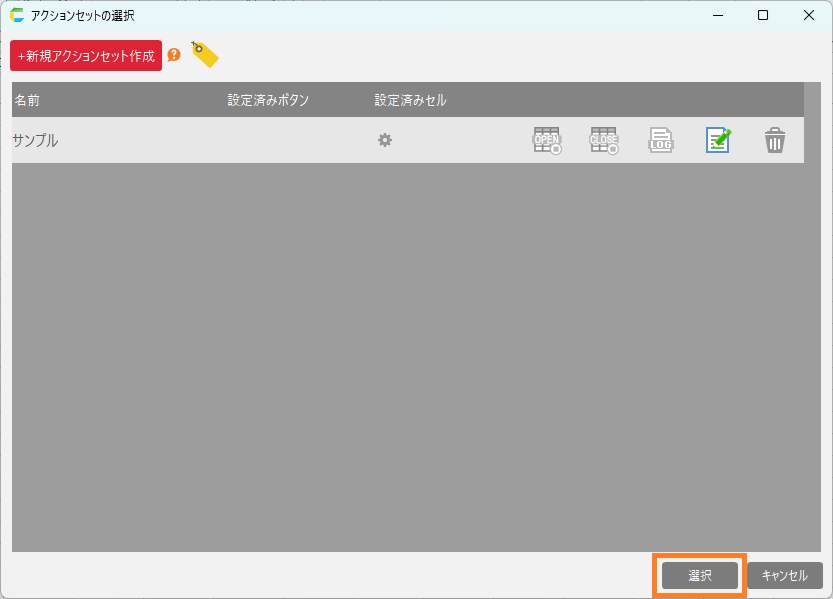The image size is (833, 599).
Task: Click the yellow tag icon
Action: pos(204,55)
